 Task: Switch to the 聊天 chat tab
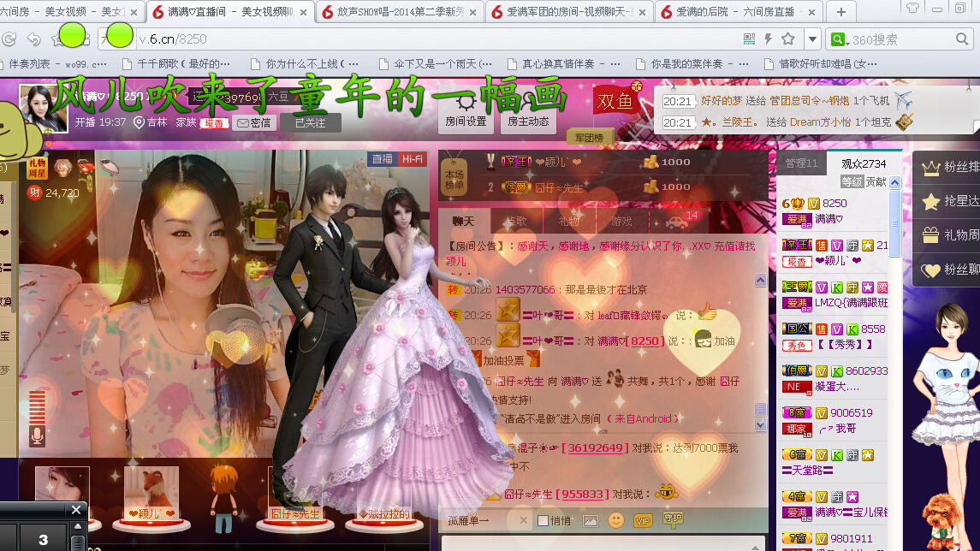pyautogui.click(x=464, y=221)
